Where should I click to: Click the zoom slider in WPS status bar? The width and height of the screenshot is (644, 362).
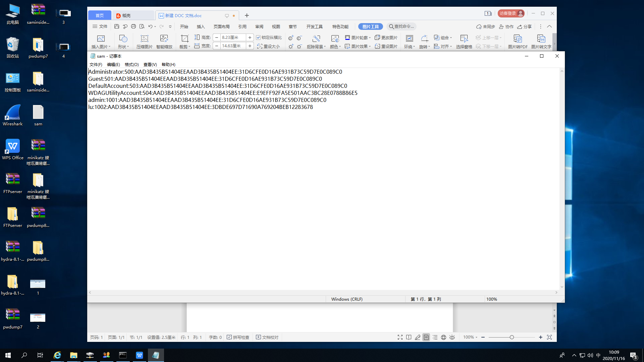click(x=512, y=337)
